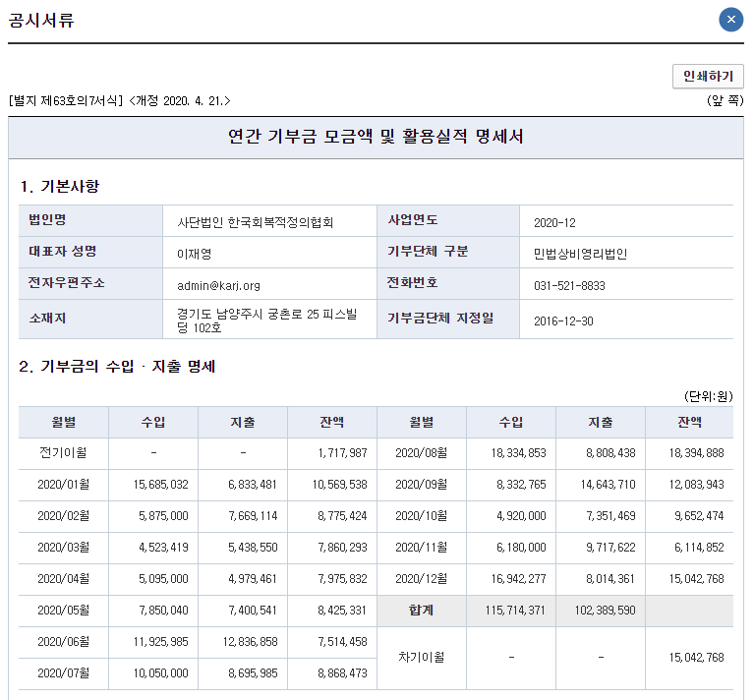Select the 2020/01월 expense 6,833,481

(253, 484)
